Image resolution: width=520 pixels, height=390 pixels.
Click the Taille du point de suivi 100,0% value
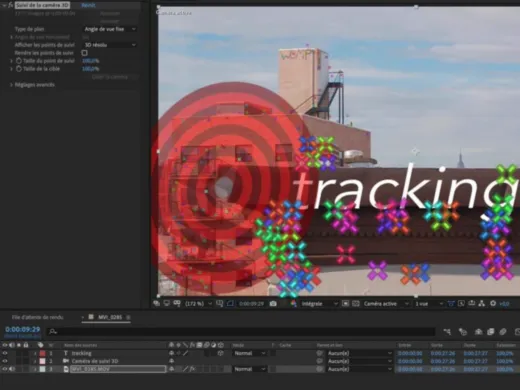(91, 61)
